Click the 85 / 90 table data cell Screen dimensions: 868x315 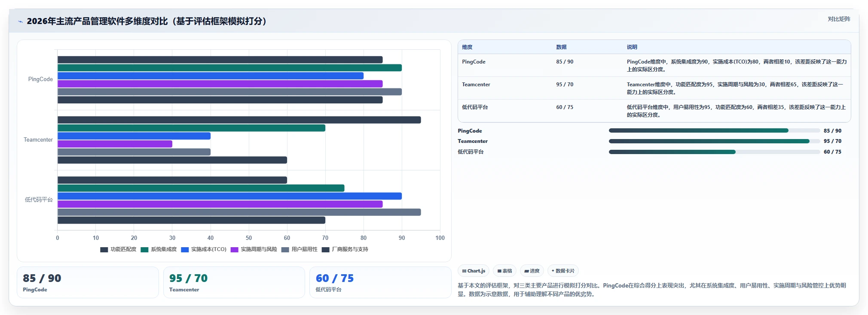pos(565,62)
